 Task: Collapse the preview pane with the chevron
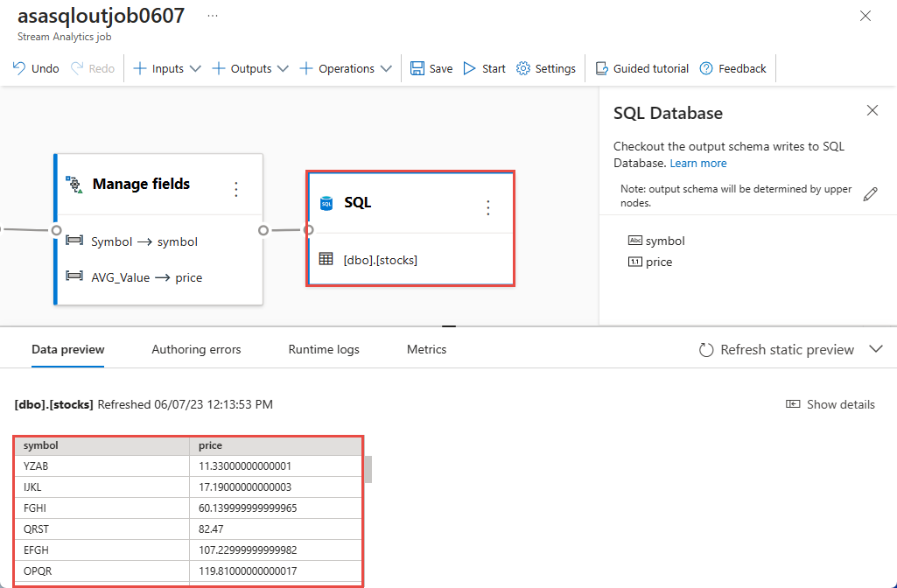coord(876,348)
